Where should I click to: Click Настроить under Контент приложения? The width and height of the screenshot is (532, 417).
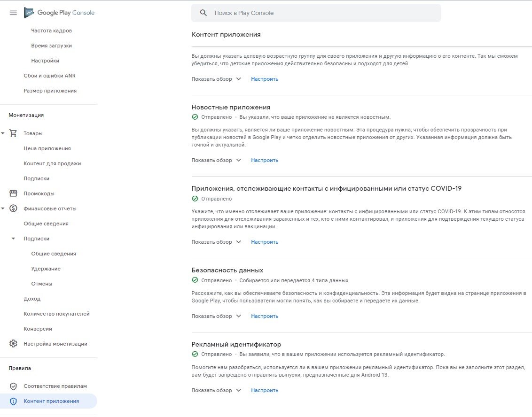tap(264, 79)
